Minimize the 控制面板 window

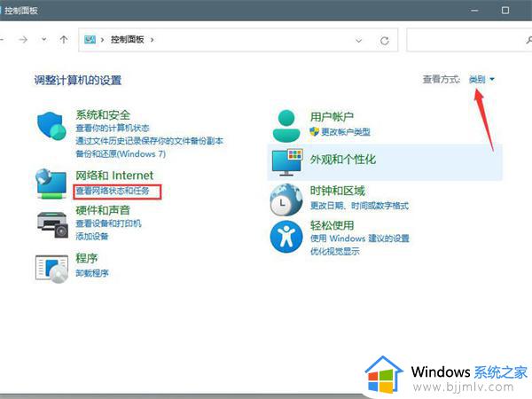[474, 11]
